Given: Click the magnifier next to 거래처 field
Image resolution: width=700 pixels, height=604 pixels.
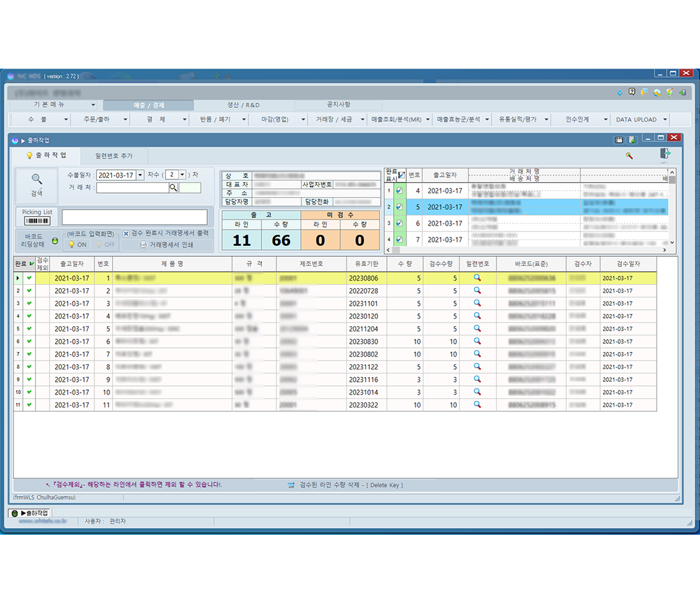Looking at the screenshot, I should click(174, 188).
